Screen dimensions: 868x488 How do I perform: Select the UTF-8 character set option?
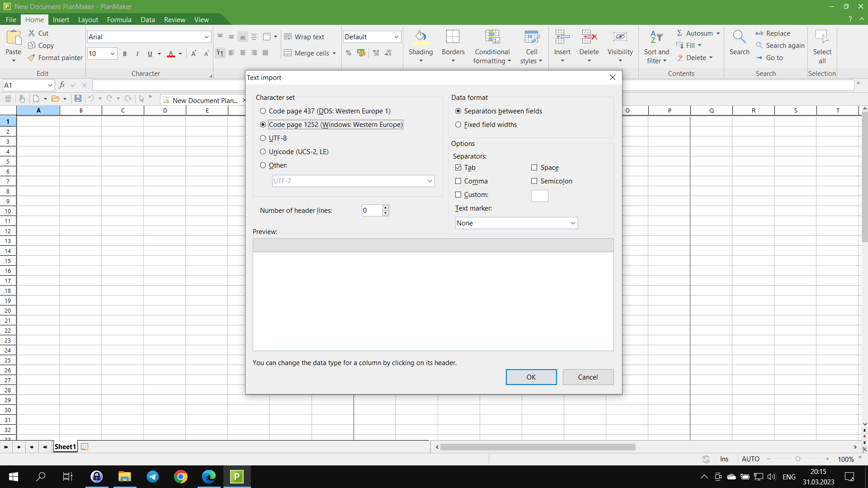click(x=263, y=138)
